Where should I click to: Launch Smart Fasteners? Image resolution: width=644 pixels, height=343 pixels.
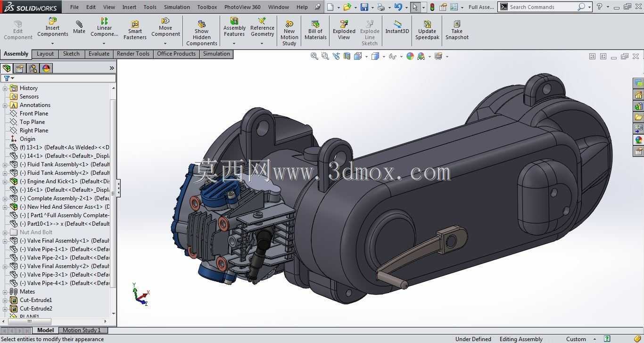pos(135,30)
